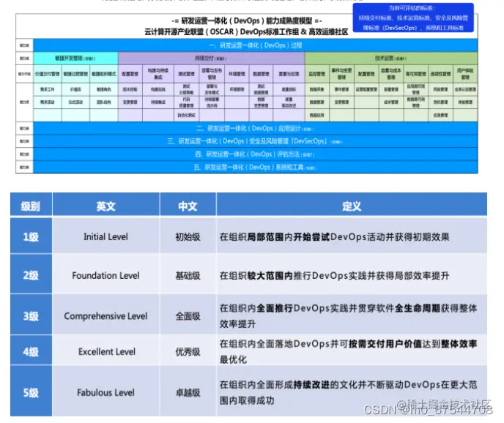The width and height of the screenshot is (504, 423).
Task: Click the 高可用管理 cell
Action: (x=415, y=74)
